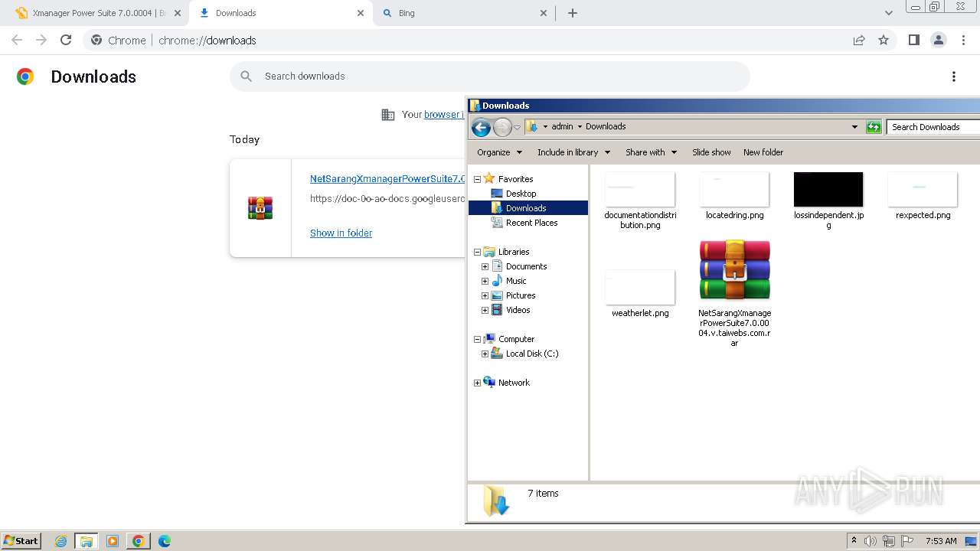The height and width of the screenshot is (551, 980).
Task: Expand the Pictures library node
Action: pos(485,295)
